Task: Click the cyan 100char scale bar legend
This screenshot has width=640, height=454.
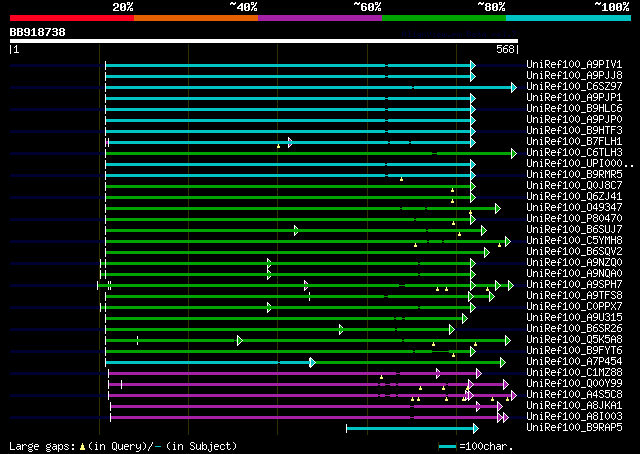Action: coord(447,447)
